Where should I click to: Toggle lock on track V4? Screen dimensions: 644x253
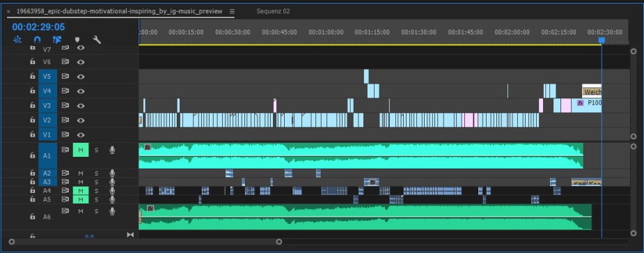(x=33, y=91)
